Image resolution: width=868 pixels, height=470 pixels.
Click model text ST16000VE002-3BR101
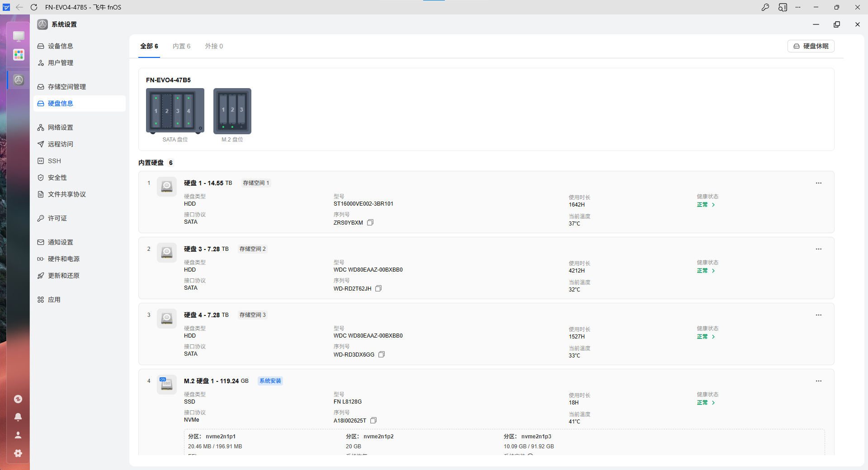[363, 204]
